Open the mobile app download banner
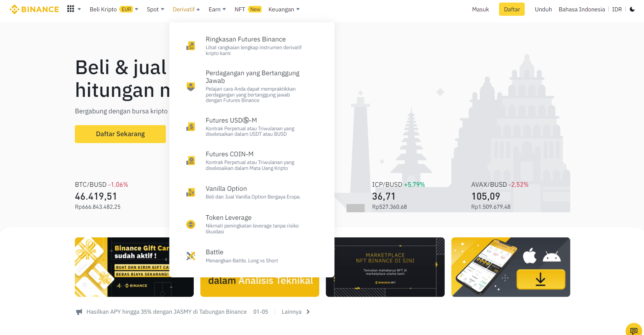The image size is (644, 335). coord(511,267)
